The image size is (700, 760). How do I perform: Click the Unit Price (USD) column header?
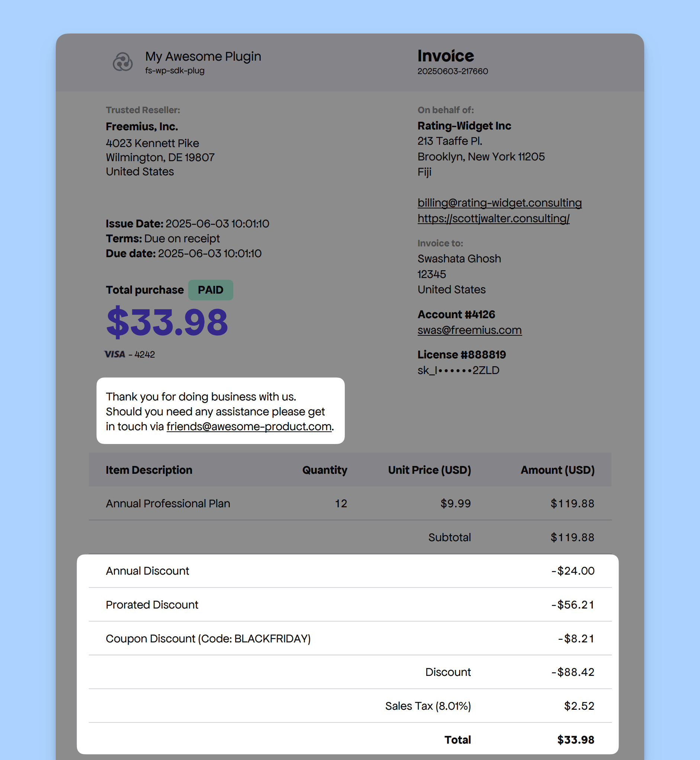(x=430, y=470)
